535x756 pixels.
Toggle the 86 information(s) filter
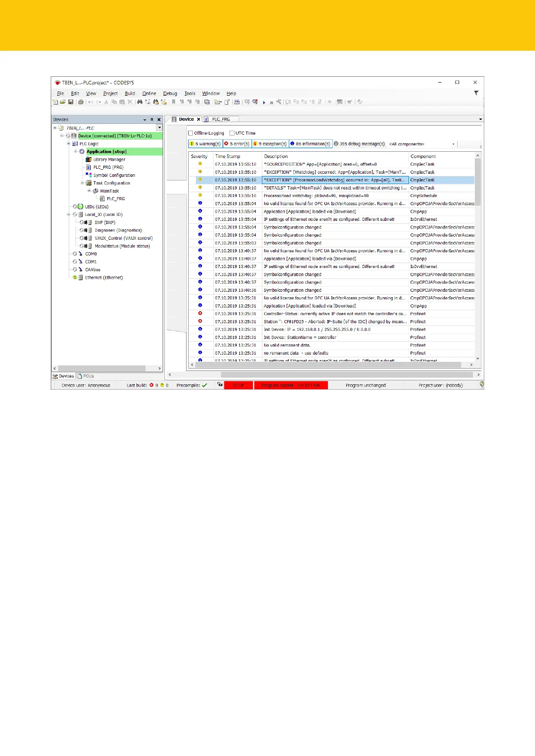[310, 144]
